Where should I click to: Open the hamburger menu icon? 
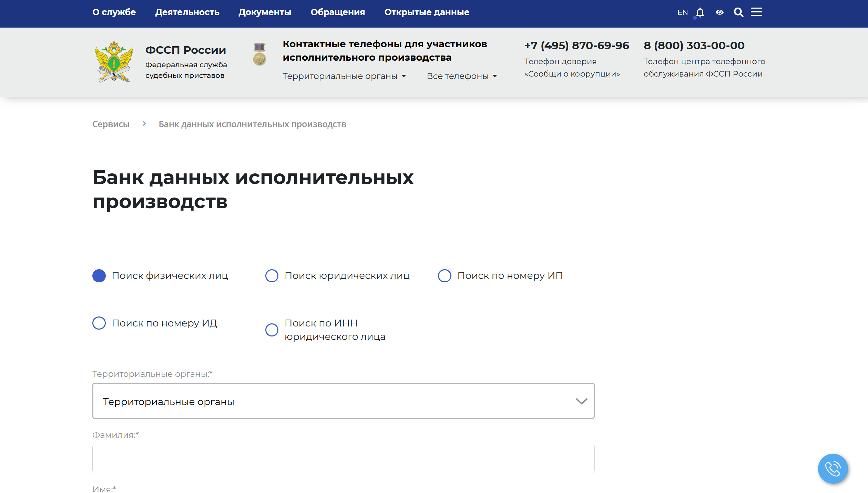756,12
